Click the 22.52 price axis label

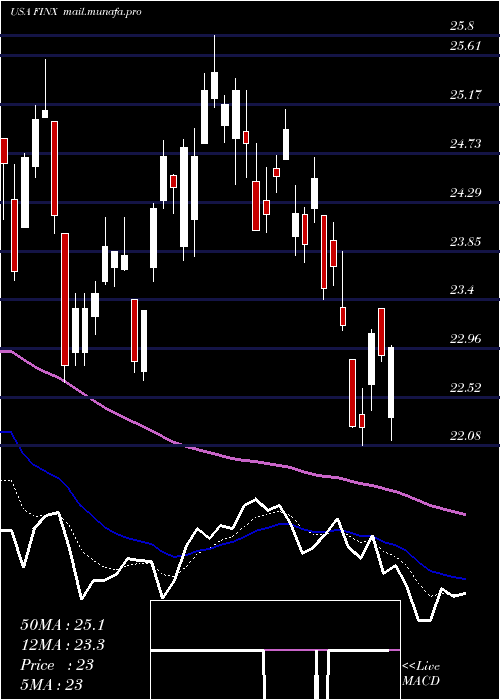tap(466, 387)
